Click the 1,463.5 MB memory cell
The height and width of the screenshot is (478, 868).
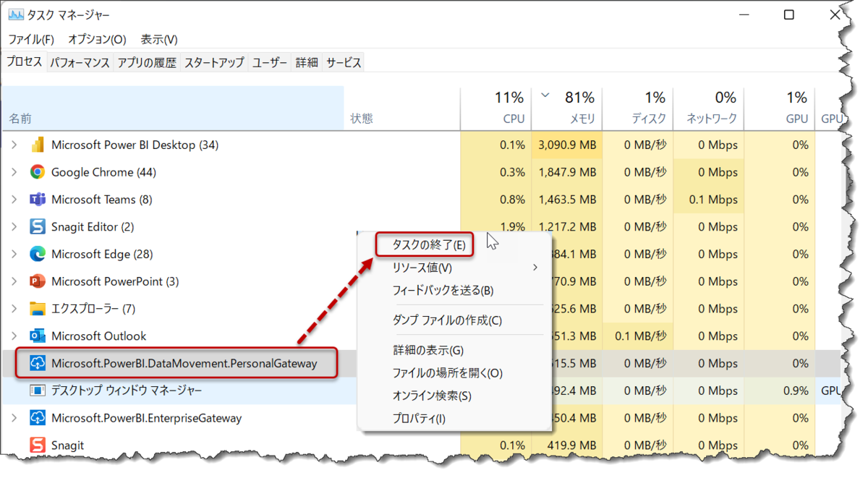pyautogui.click(x=568, y=200)
